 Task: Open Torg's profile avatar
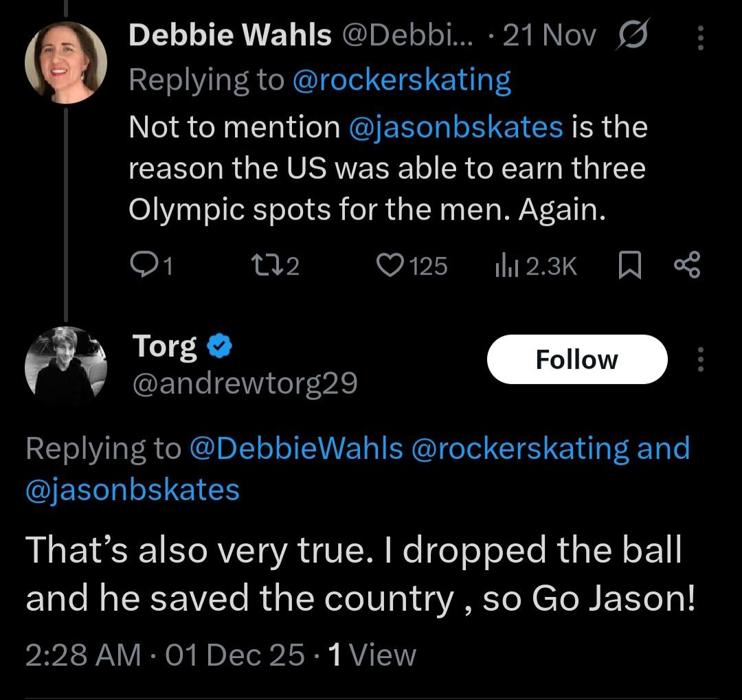click(x=65, y=368)
